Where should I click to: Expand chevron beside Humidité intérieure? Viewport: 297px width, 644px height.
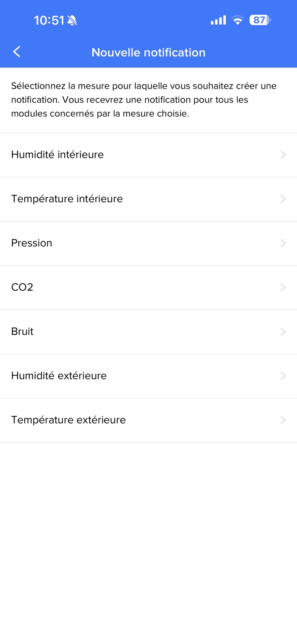pyautogui.click(x=283, y=155)
